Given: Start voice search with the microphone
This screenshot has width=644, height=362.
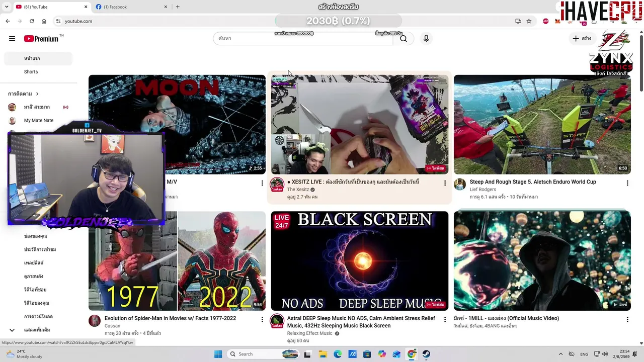Looking at the screenshot, I should tap(426, 39).
